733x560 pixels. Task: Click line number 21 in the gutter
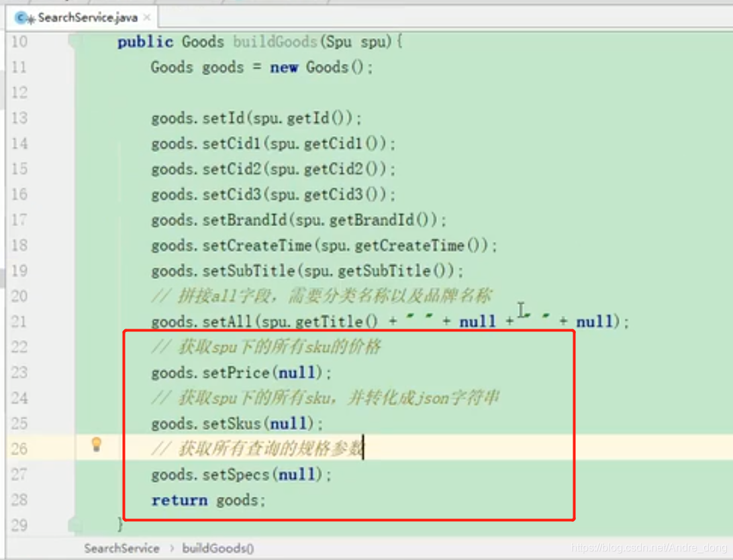pos(19,321)
